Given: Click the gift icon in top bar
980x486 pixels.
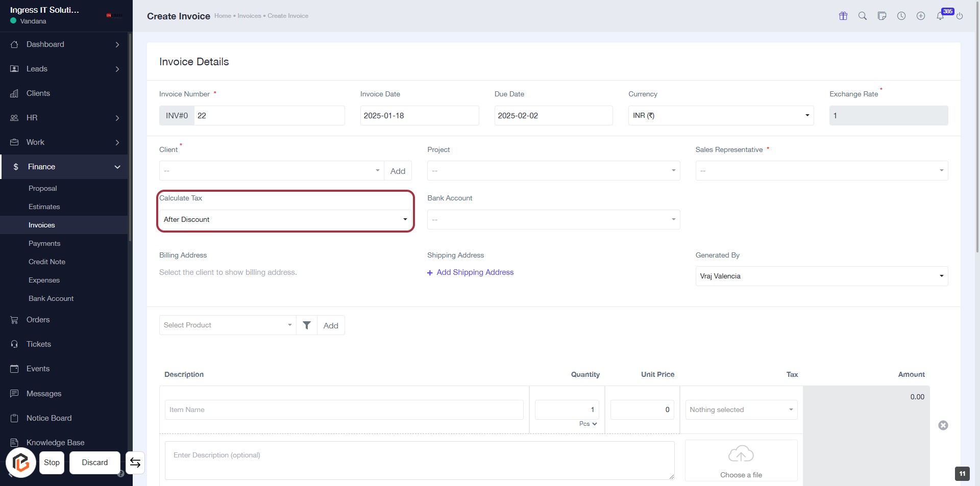Looking at the screenshot, I should [x=843, y=16].
